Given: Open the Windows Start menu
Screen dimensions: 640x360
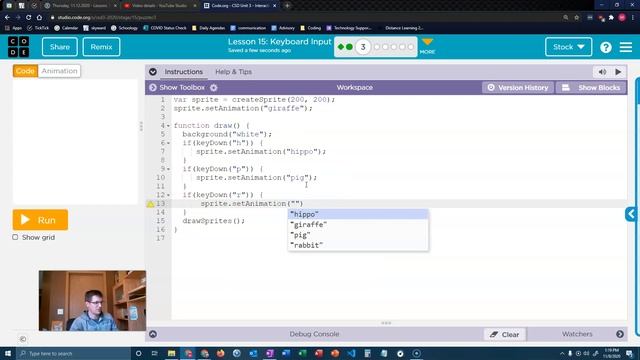Looking at the screenshot, I should click(x=8, y=353).
